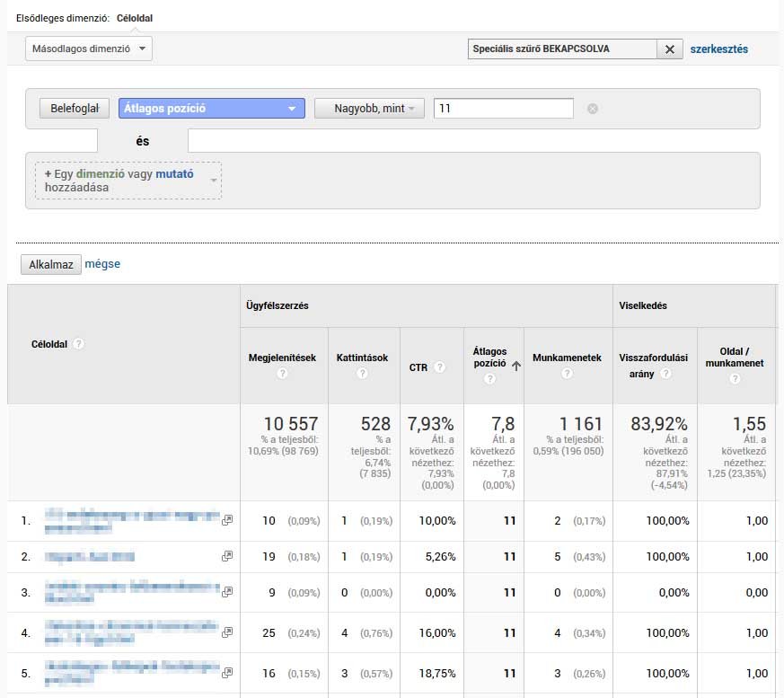Open the Nagyobb, mint comparison dropdown

368,109
